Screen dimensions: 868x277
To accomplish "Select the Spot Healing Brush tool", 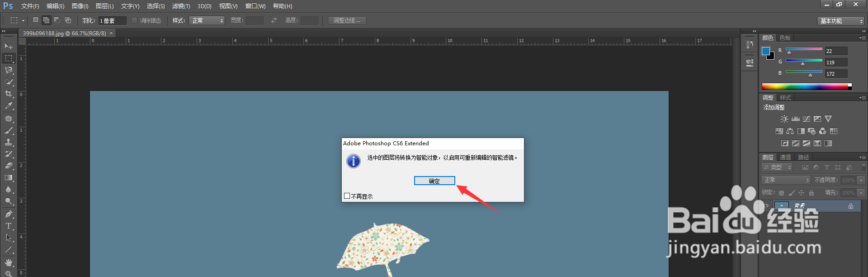I will click(9, 119).
